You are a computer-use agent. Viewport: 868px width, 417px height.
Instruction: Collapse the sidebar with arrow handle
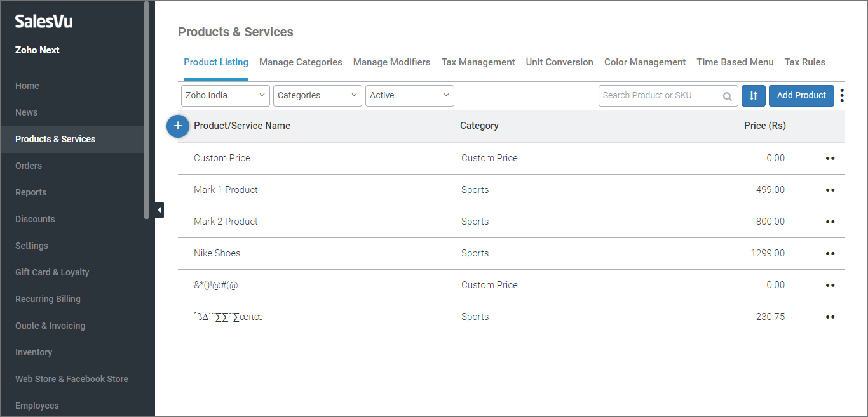point(159,209)
